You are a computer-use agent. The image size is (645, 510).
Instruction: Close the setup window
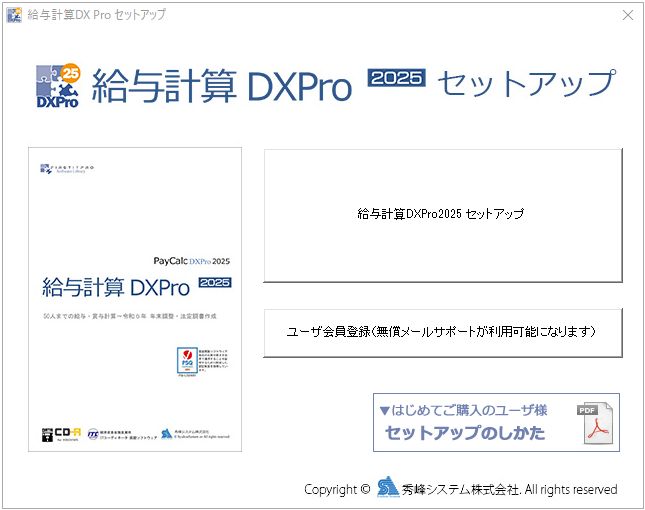point(628,15)
